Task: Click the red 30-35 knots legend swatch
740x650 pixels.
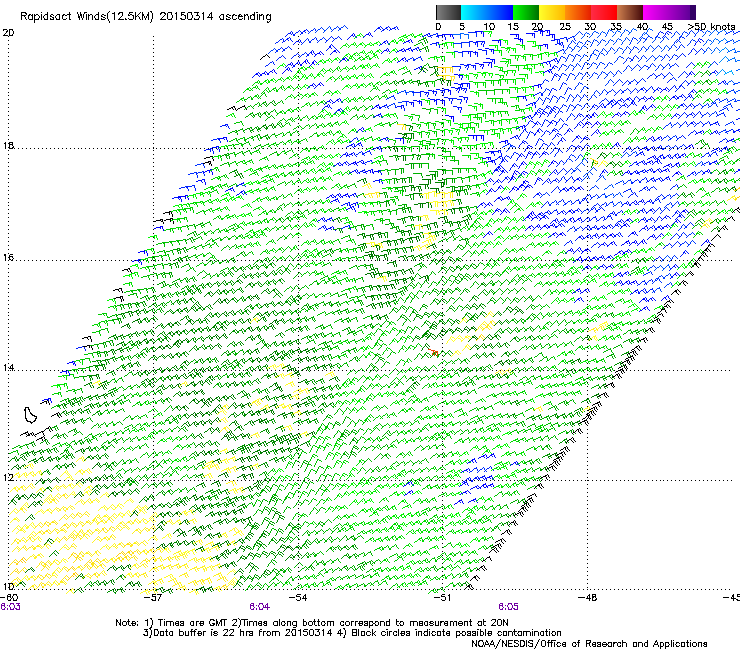Action: [x=604, y=12]
